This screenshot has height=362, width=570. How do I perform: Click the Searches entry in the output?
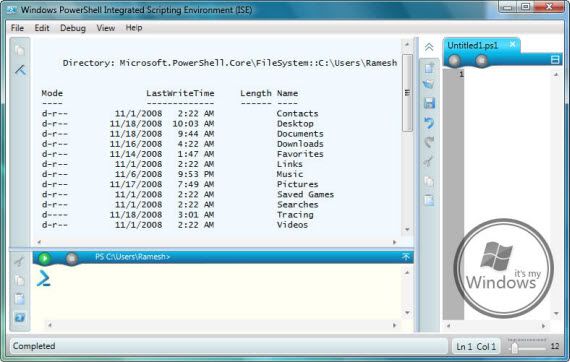coord(297,205)
